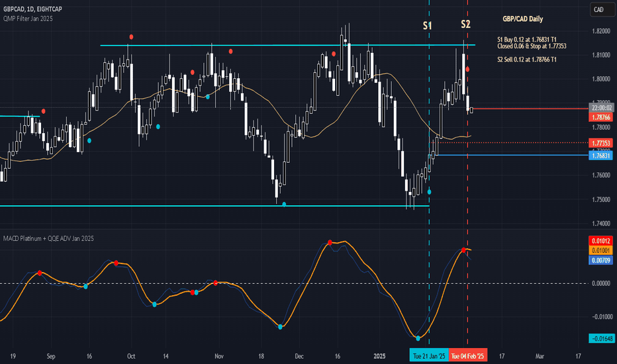Click the red 'Tue 04 Feb '25' date tag
Image resolution: width=617 pixels, height=364 pixels.
click(x=467, y=356)
